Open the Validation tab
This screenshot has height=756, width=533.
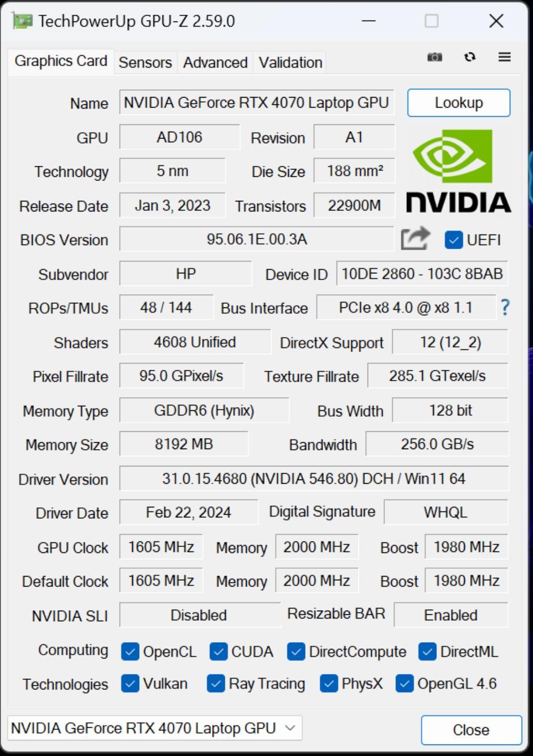[x=290, y=62]
